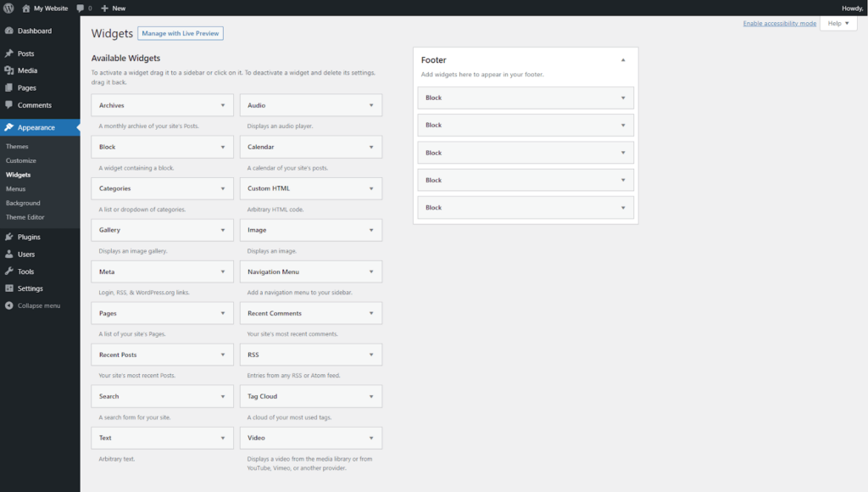Click the plus icon next to New

104,8
